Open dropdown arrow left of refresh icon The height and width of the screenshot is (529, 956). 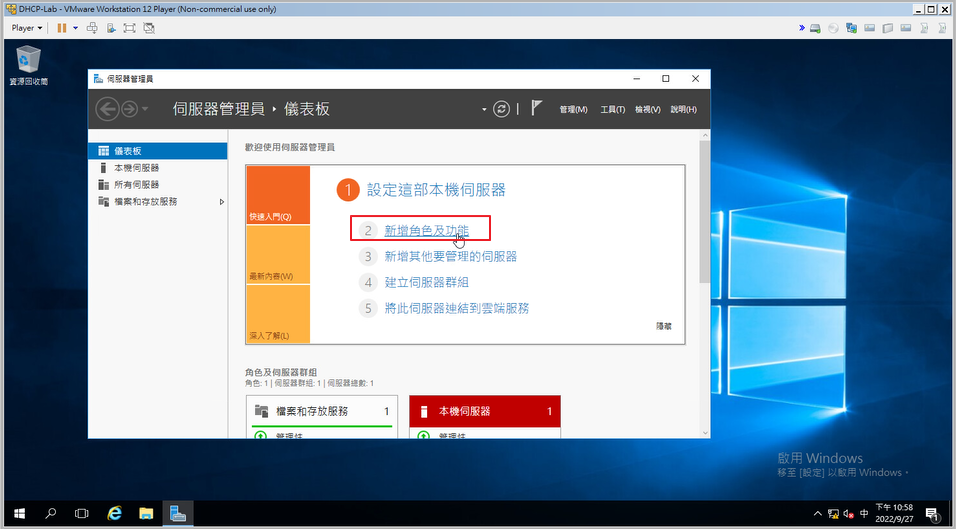[484, 110]
